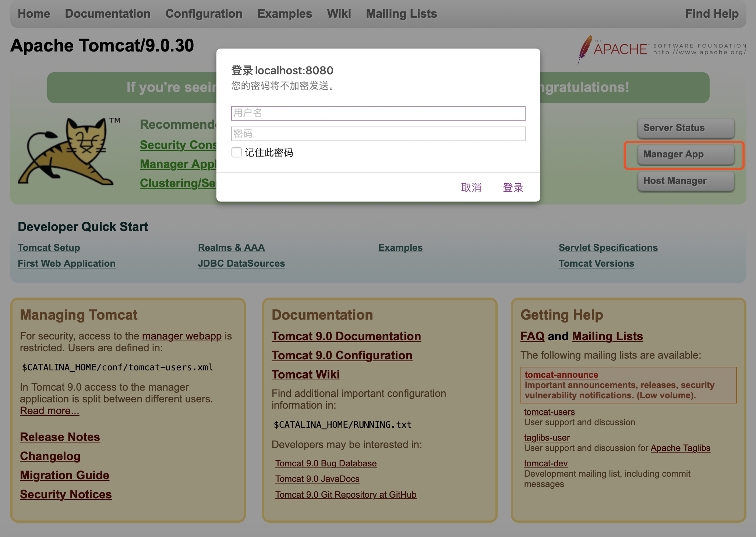Open Tomcat 9.0 Bug Database link
The width and height of the screenshot is (756, 537).
point(326,463)
